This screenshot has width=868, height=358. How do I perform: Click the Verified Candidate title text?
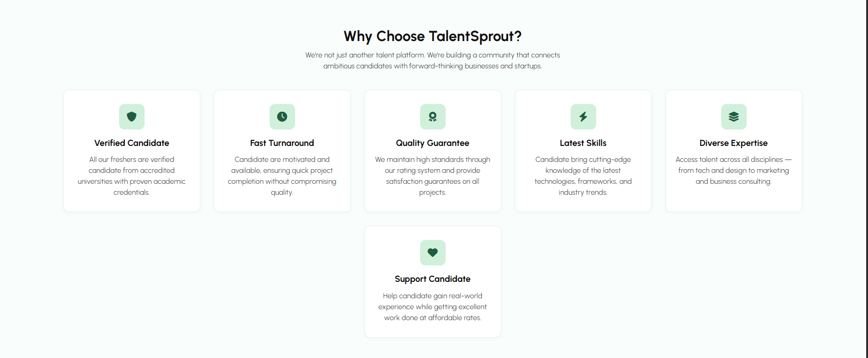[131, 143]
